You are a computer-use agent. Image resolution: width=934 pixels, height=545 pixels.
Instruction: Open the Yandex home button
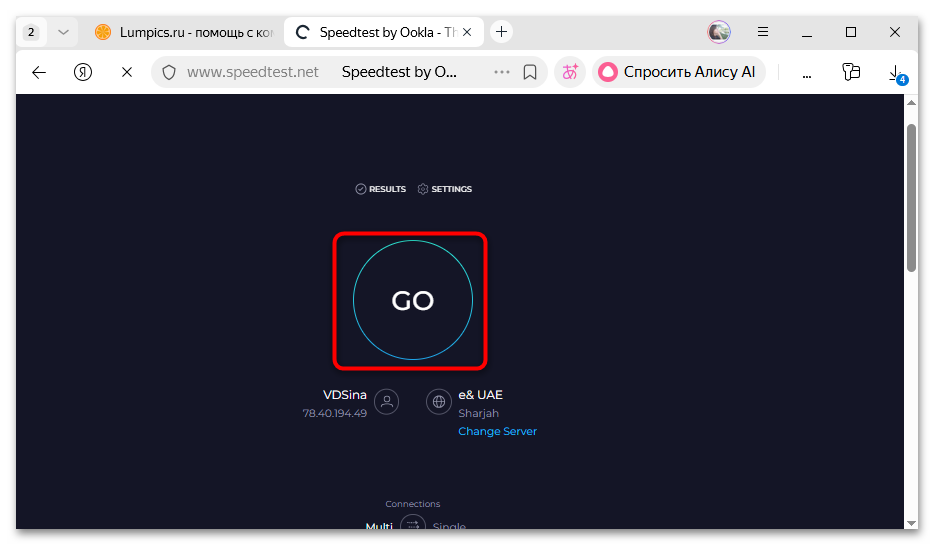pos(83,73)
